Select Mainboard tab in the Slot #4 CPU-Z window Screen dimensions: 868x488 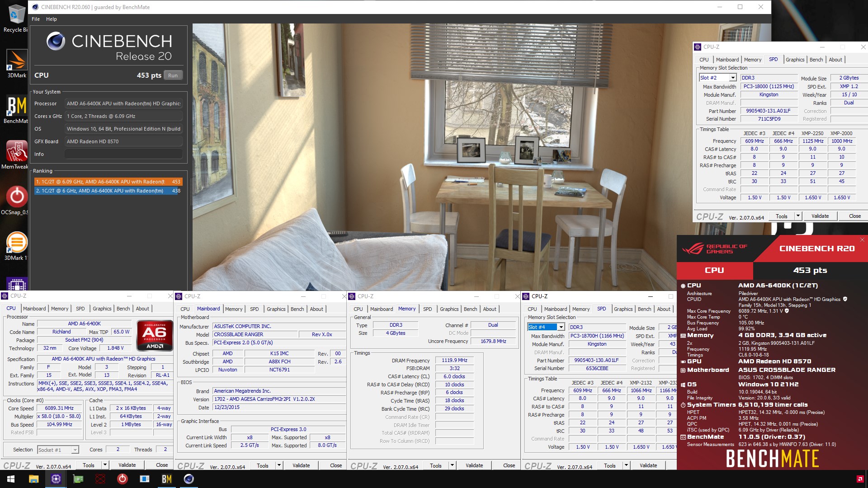[x=556, y=309]
